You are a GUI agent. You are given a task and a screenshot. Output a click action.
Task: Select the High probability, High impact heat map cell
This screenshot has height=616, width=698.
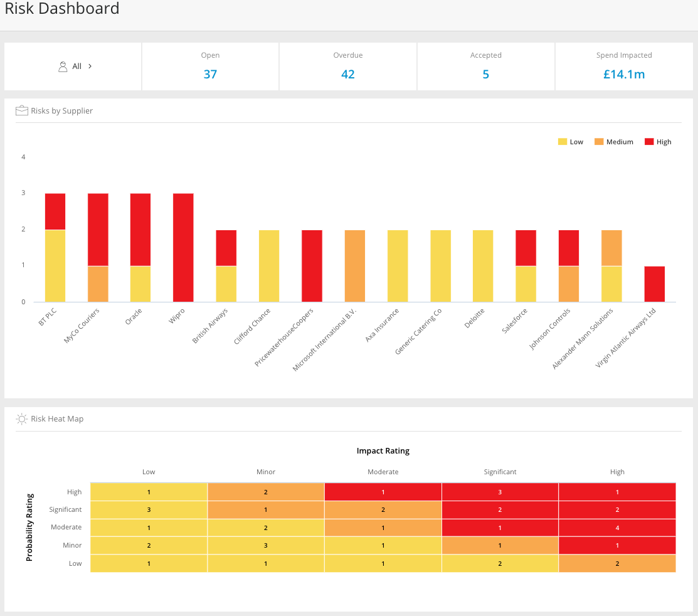[617, 491]
